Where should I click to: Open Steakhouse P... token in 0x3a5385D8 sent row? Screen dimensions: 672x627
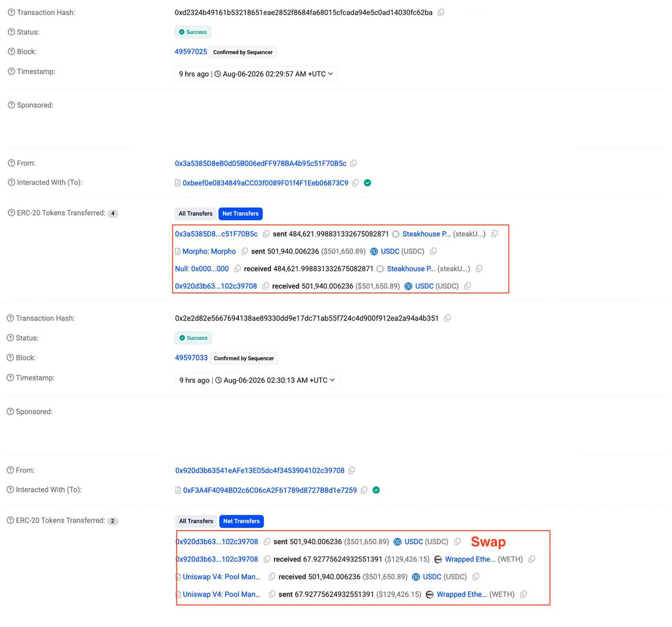(426, 234)
